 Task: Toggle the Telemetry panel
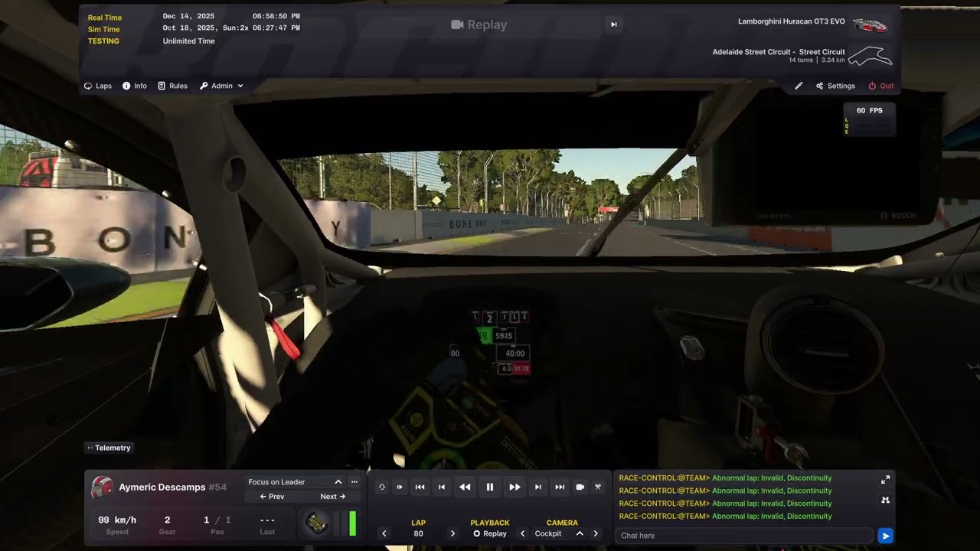point(108,448)
